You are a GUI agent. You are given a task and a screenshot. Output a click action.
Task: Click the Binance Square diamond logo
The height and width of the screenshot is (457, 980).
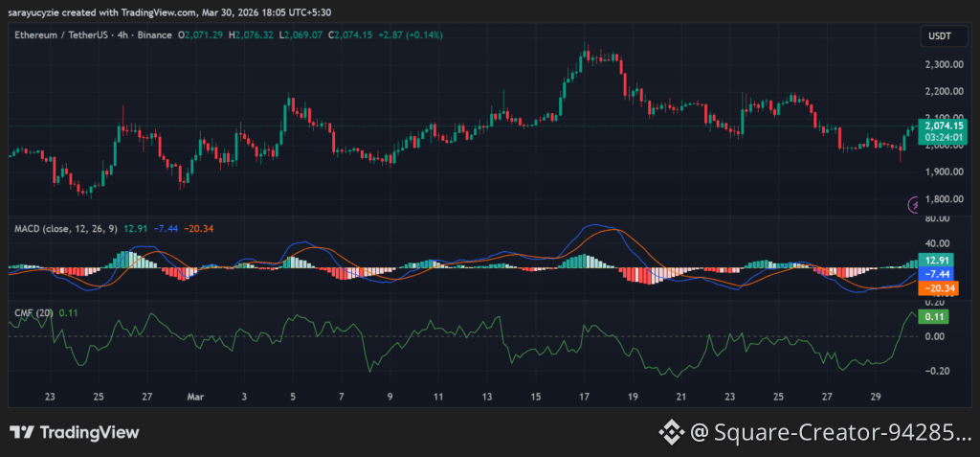pyautogui.click(x=670, y=432)
